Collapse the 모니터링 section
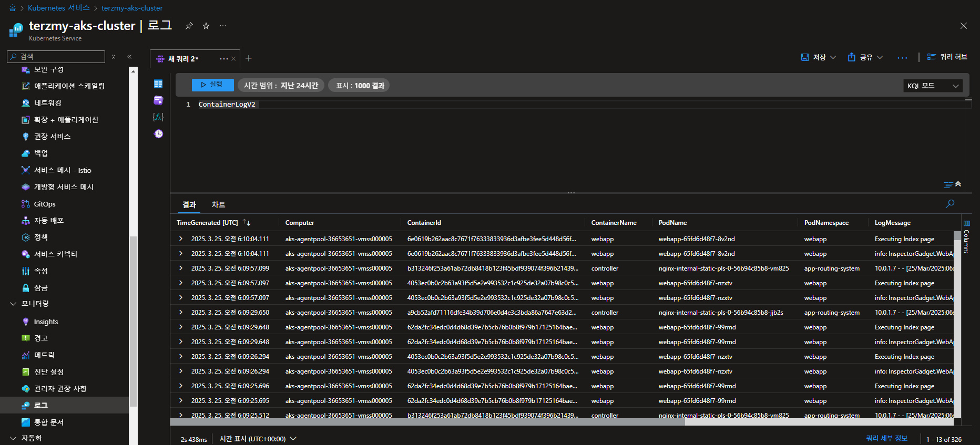The width and height of the screenshot is (980, 445). tap(13, 304)
